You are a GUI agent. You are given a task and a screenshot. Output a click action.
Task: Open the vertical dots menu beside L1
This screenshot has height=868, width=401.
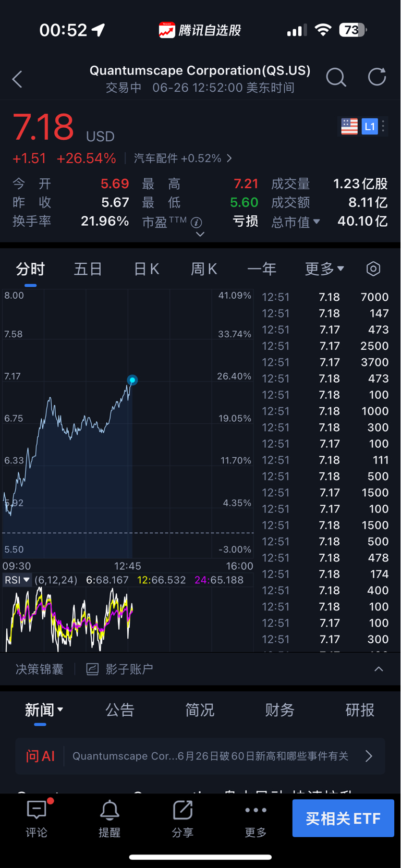coord(383,126)
